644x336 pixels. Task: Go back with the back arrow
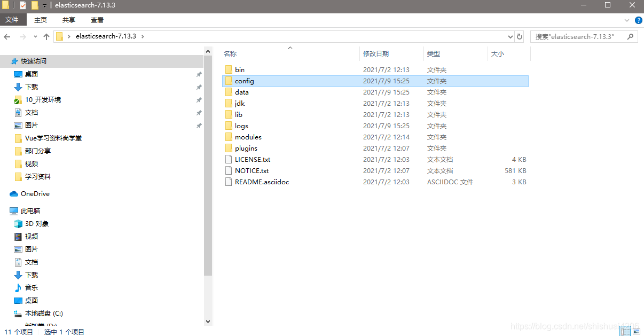(7, 36)
